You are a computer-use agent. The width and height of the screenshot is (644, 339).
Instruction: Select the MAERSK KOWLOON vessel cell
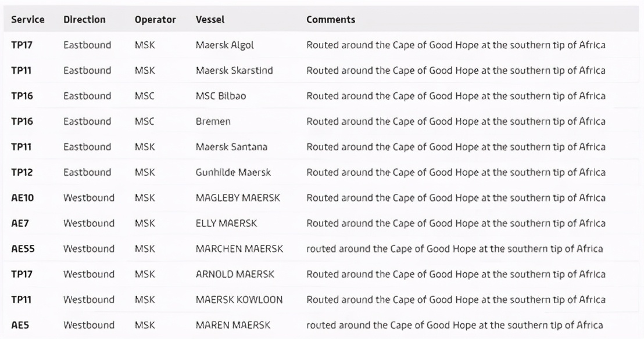point(239,300)
